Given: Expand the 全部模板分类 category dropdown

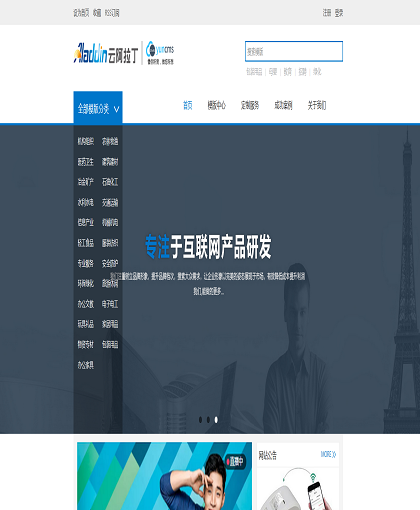Looking at the screenshot, I should (98, 108).
